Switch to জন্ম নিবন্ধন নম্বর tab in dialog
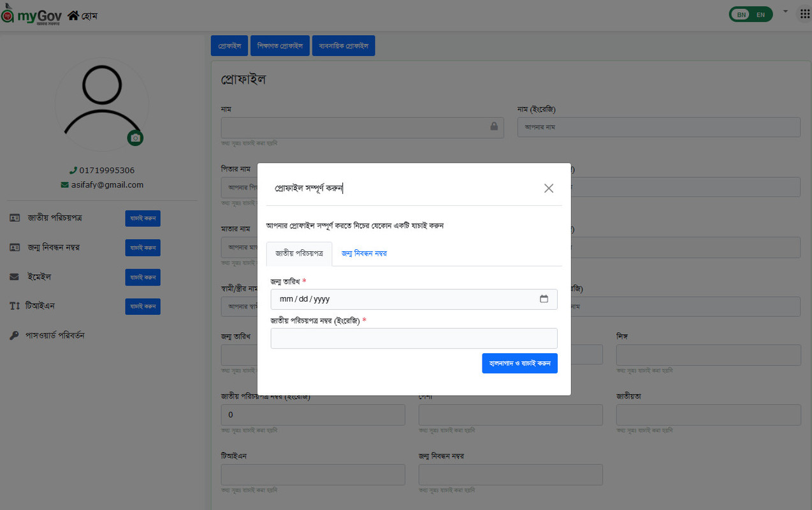 click(x=364, y=253)
